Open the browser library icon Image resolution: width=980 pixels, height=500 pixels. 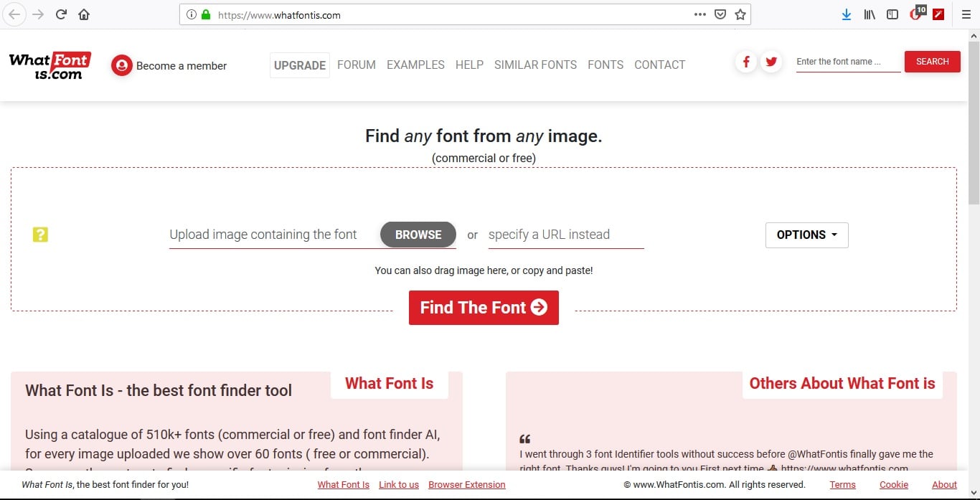(x=870, y=14)
